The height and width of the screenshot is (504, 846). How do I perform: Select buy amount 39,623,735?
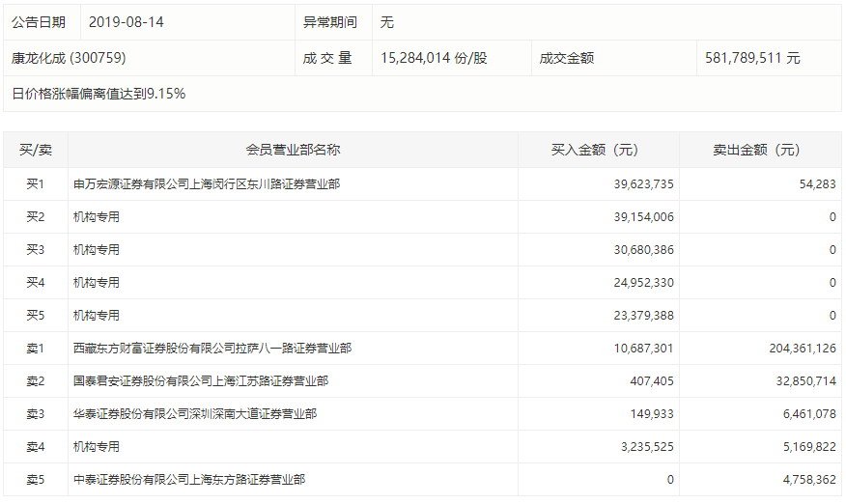click(643, 184)
